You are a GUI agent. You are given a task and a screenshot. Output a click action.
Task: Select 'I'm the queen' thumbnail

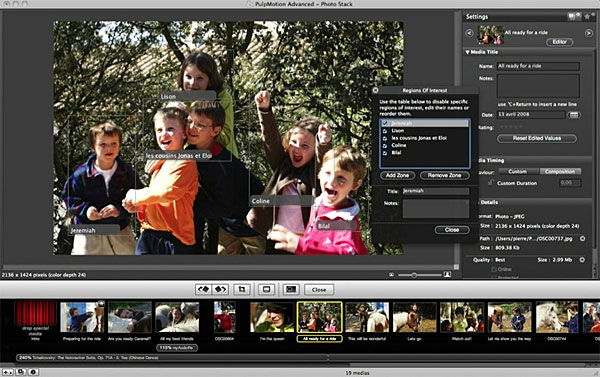(x=272, y=317)
